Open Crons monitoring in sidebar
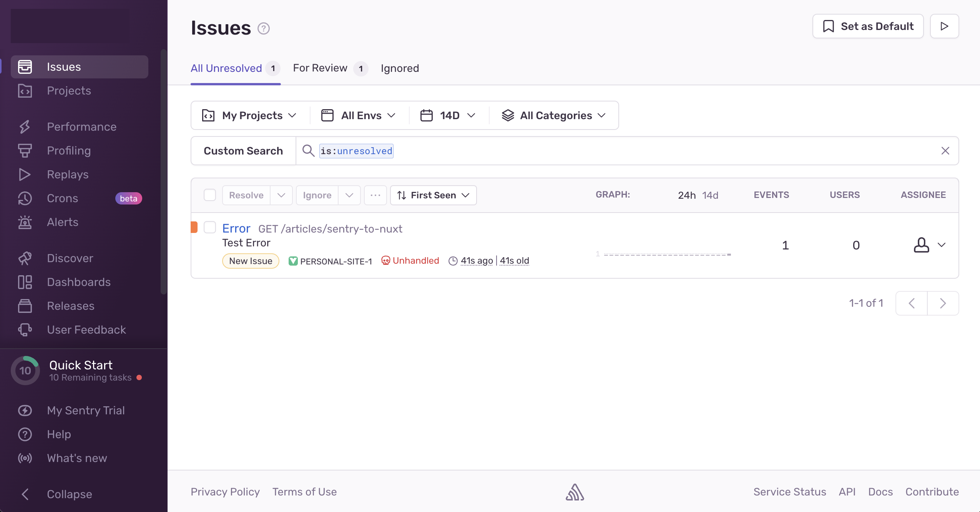Screen dimensions: 980x512 pyautogui.click(x=62, y=198)
